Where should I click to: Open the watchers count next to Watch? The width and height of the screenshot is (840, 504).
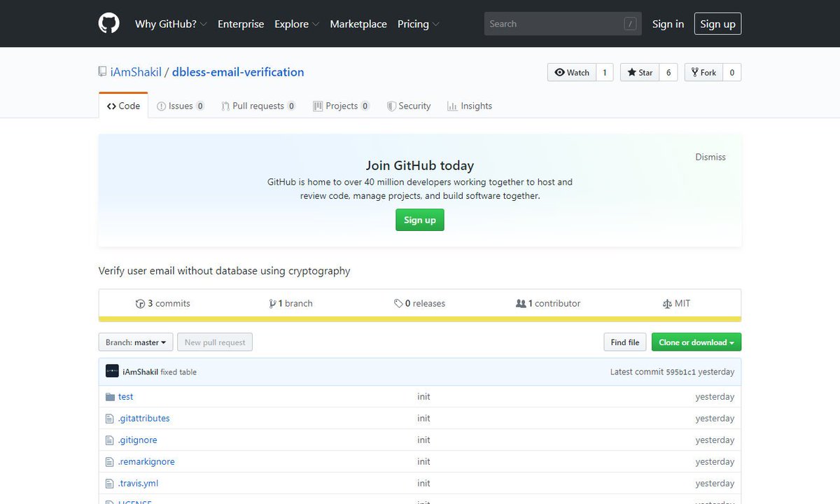click(605, 72)
